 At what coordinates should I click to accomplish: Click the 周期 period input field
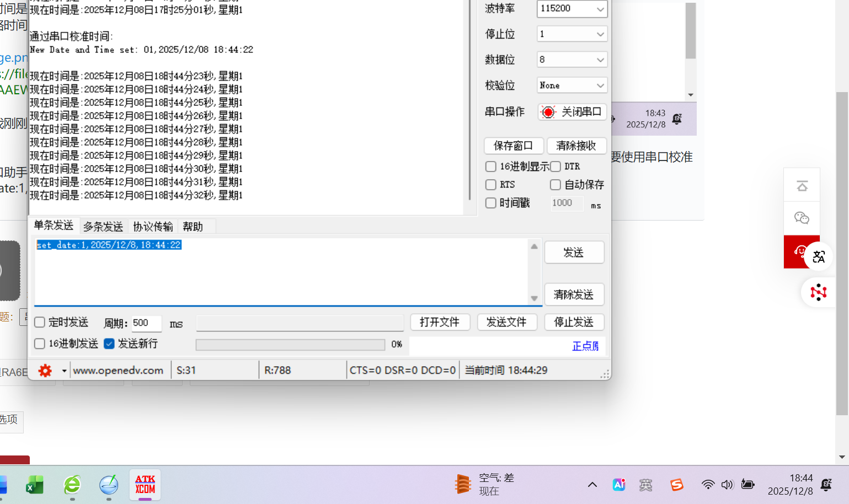pyautogui.click(x=146, y=323)
